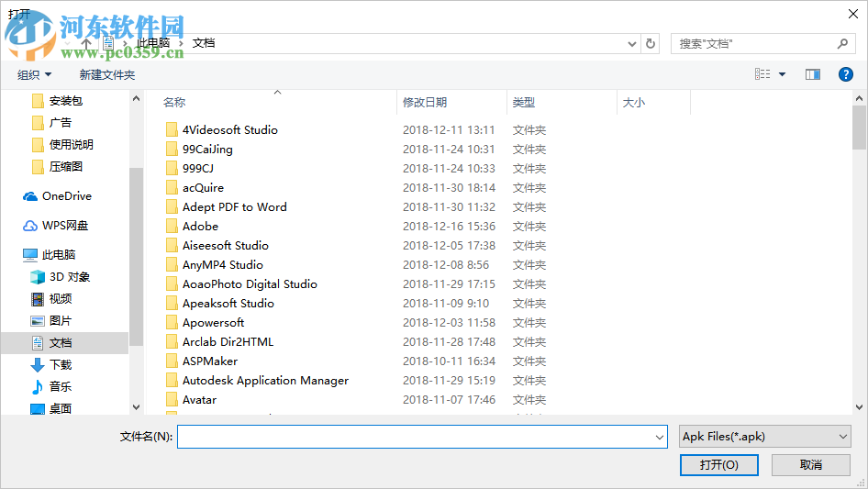The image size is (868, 489).
Task: Click folder icon of ASPMaker
Action: (172, 361)
